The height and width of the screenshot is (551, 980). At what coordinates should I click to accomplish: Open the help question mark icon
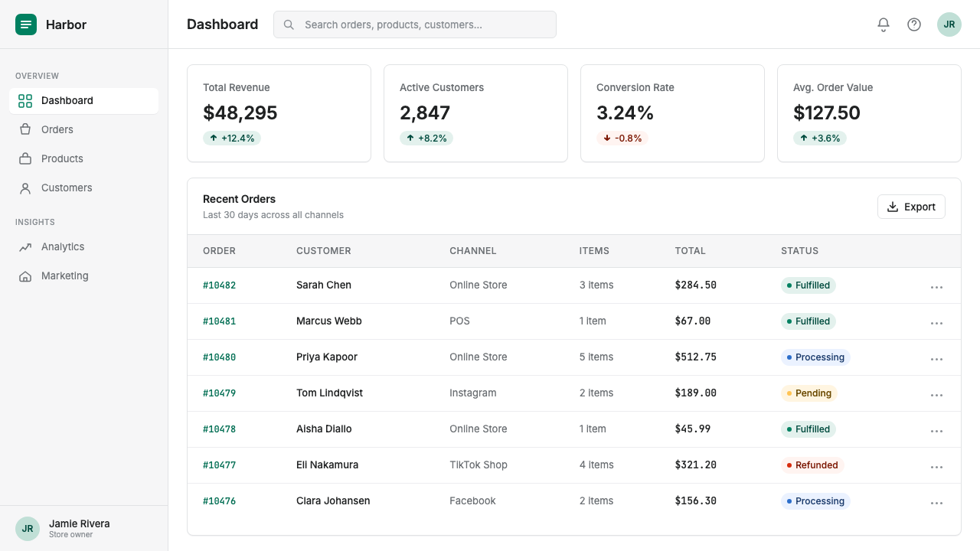point(914,24)
